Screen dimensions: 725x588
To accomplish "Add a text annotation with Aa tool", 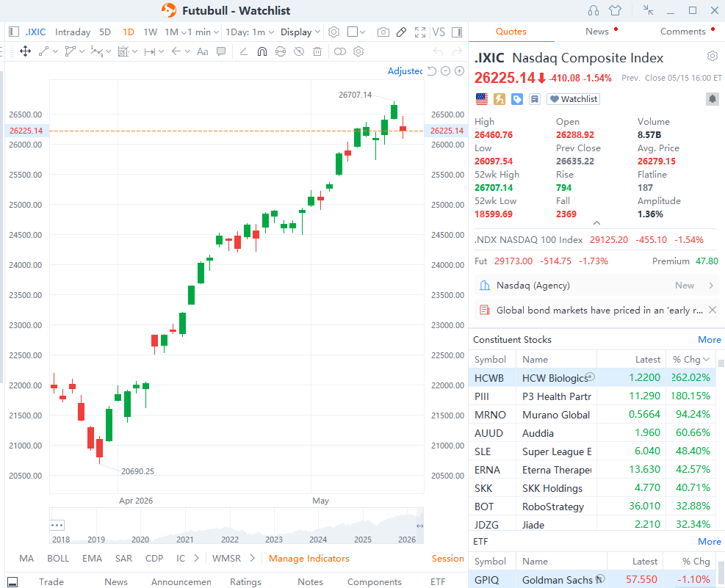I will coord(203,51).
